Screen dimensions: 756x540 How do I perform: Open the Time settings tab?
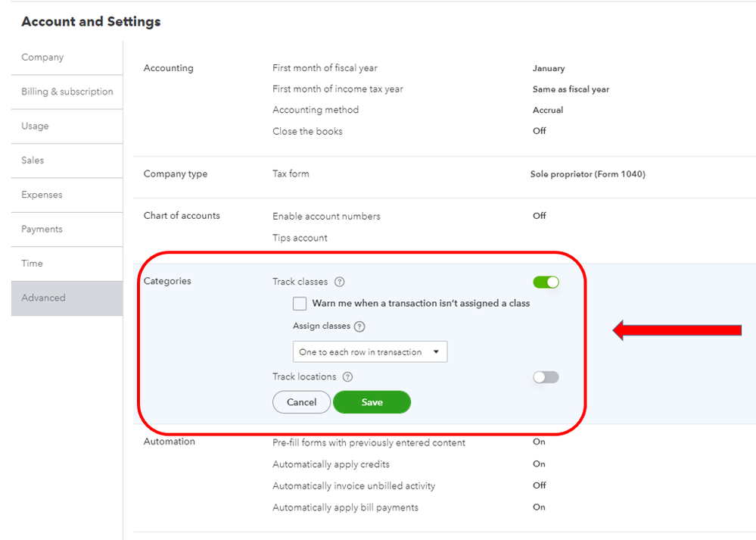click(x=32, y=264)
